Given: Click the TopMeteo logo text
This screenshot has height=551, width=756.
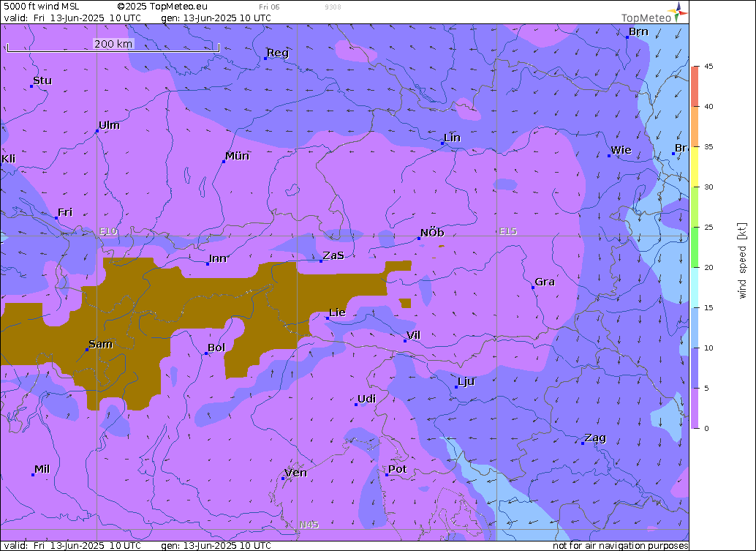Looking at the screenshot, I should pos(646,18).
